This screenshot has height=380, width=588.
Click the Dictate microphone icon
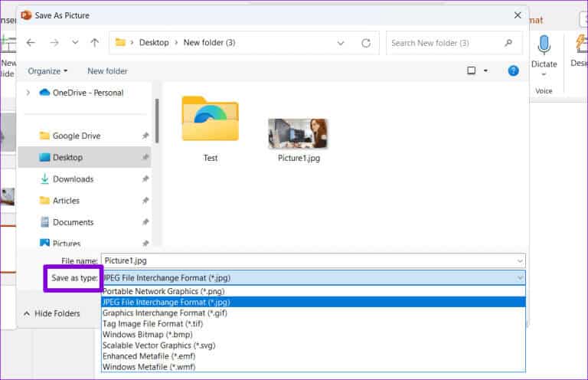coord(544,46)
